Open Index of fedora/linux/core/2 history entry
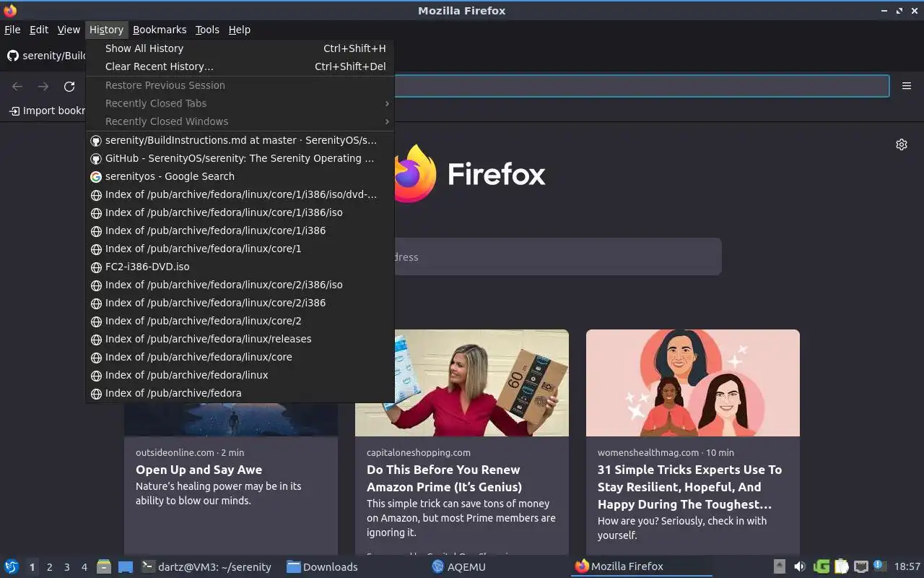 tap(240, 321)
